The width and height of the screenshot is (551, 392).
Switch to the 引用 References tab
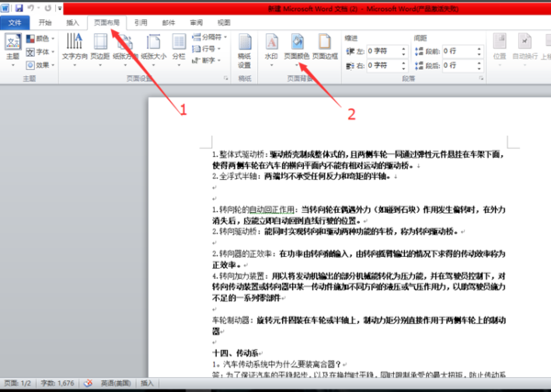coord(141,22)
